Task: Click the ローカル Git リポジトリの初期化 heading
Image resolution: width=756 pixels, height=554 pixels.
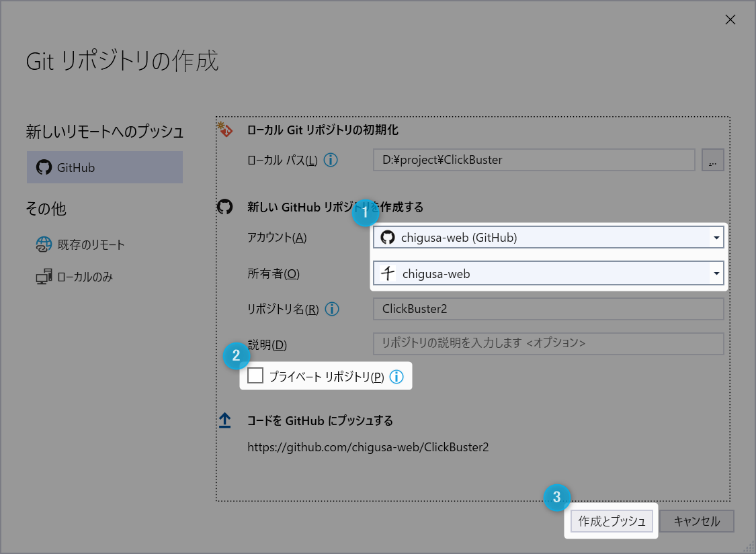Action: click(323, 130)
